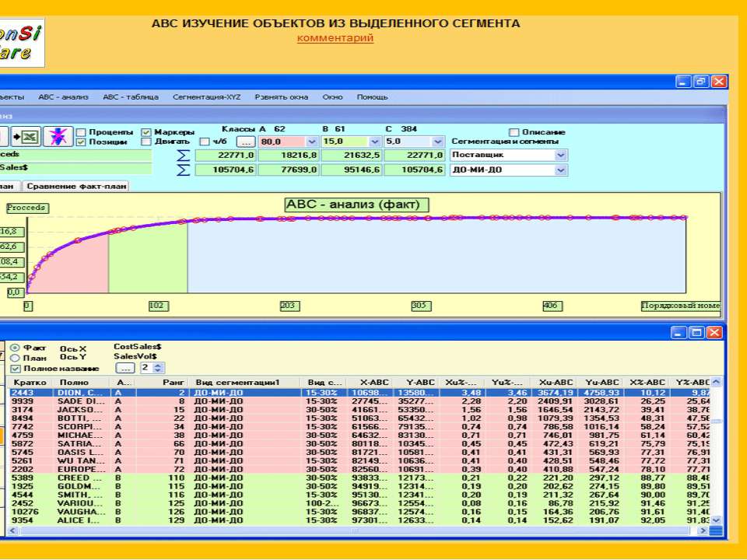Click the table's scroll down arrow
747x560 pixels.
pyautogui.click(x=716, y=520)
